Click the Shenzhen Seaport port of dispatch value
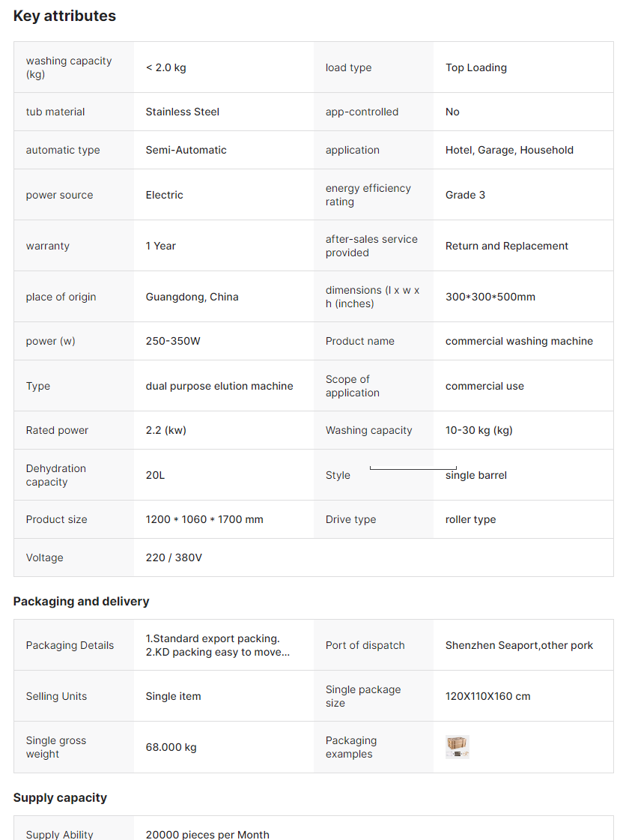The width and height of the screenshot is (623, 840). click(519, 645)
